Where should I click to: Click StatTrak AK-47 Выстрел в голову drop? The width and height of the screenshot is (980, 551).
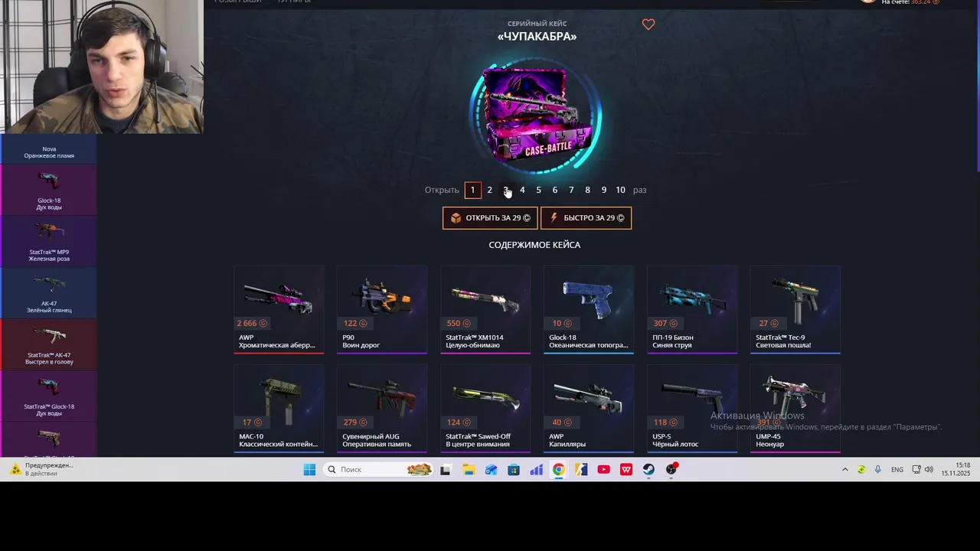click(x=48, y=344)
